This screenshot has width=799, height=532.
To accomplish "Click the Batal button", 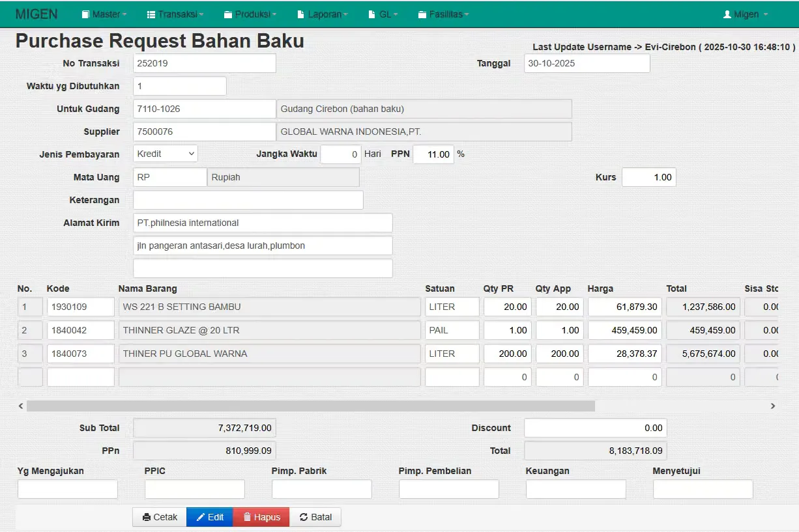I will 315,517.
